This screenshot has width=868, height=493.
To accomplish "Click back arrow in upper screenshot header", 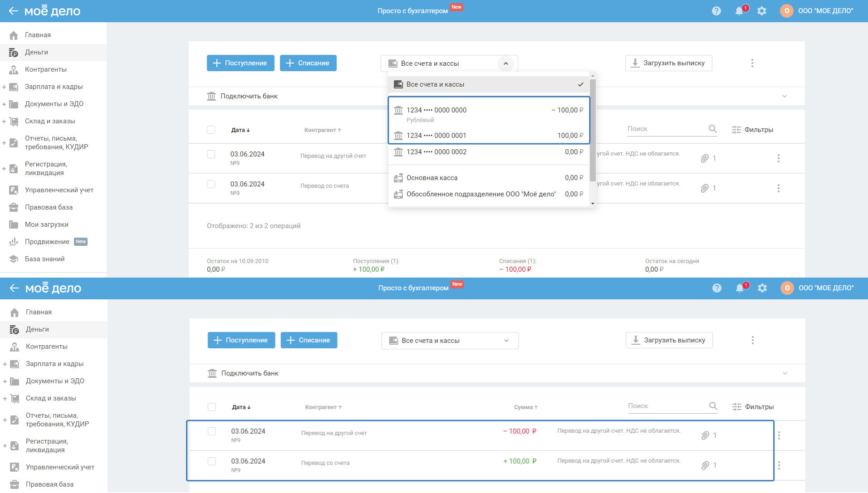I will (14, 11).
